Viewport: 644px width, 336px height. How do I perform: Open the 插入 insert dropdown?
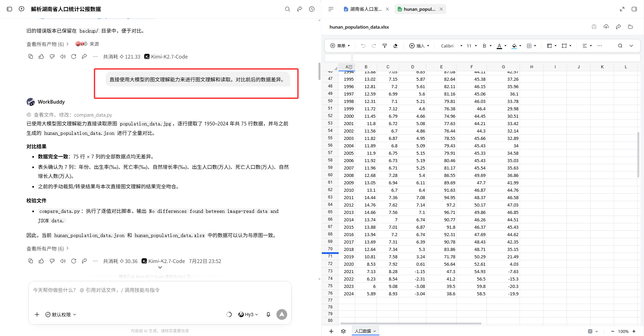pos(419,46)
